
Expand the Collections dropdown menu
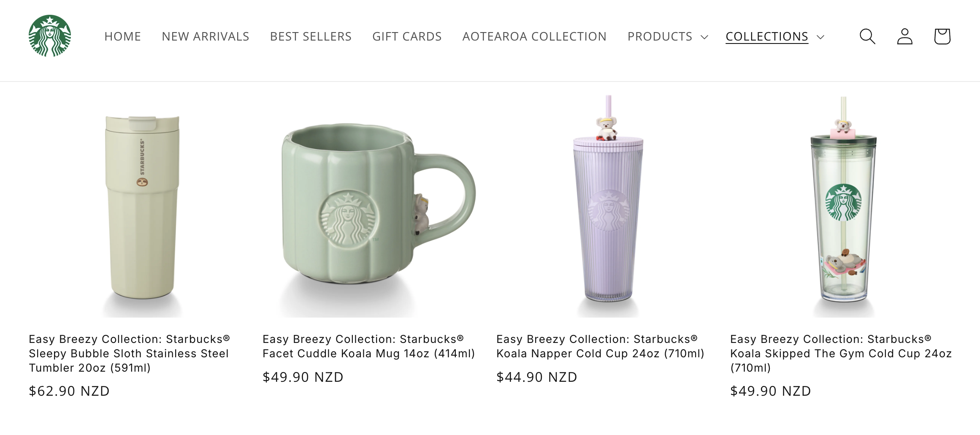coord(775,36)
